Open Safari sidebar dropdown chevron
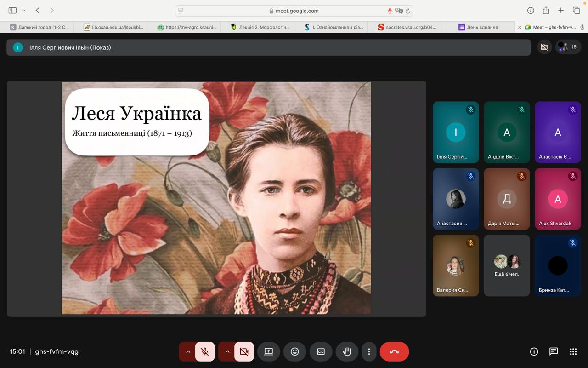The image size is (588, 368). pyautogui.click(x=23, y=11)
